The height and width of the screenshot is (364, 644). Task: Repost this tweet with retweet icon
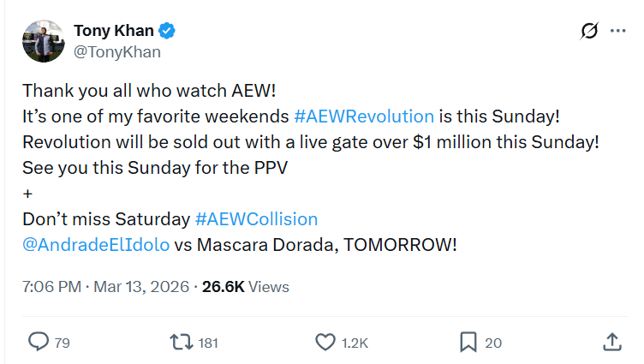[181, 342]
